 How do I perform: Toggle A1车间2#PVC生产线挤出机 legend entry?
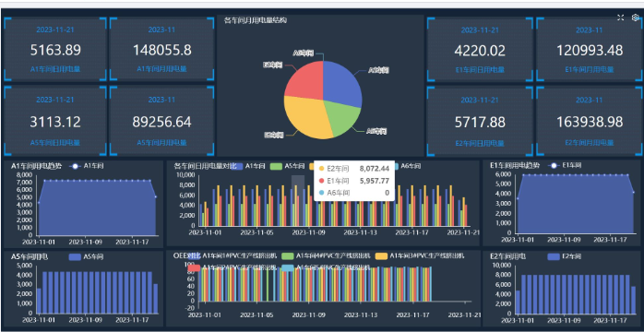click(x=233, y=267)
